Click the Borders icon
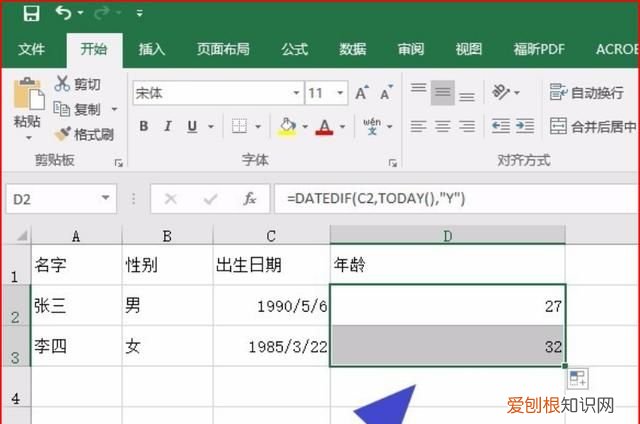 [x=240, y=127]
